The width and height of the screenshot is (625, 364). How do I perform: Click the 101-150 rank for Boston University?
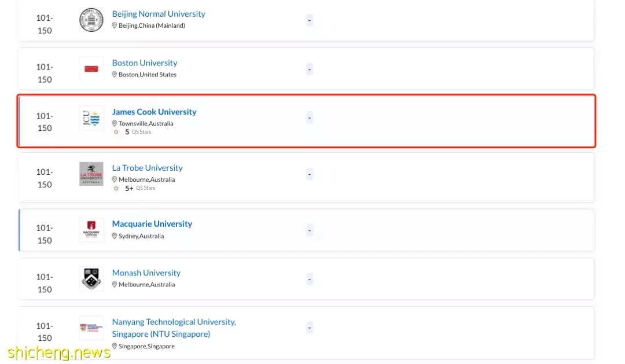coord(45,73)
